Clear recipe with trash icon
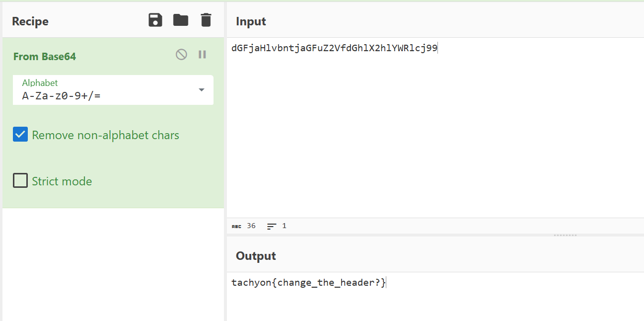The width and height of the screenshot is (644, 321). point(206,20)
